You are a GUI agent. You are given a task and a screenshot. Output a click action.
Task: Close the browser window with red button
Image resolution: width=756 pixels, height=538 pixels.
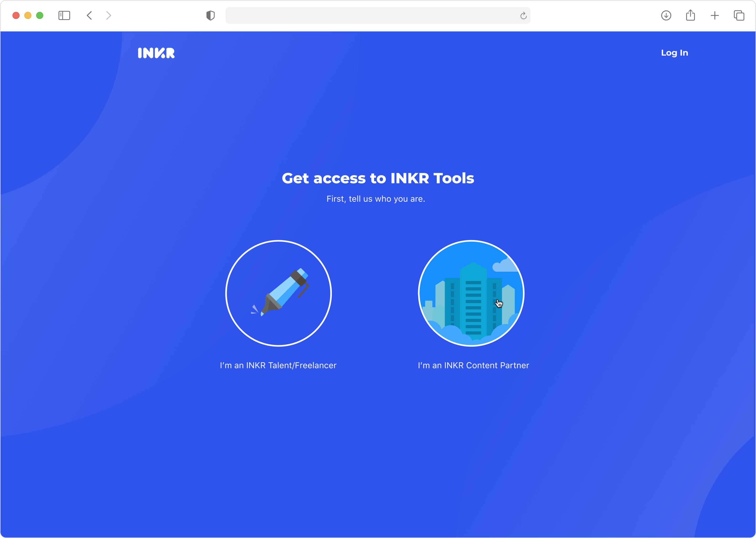pos(16,15)
